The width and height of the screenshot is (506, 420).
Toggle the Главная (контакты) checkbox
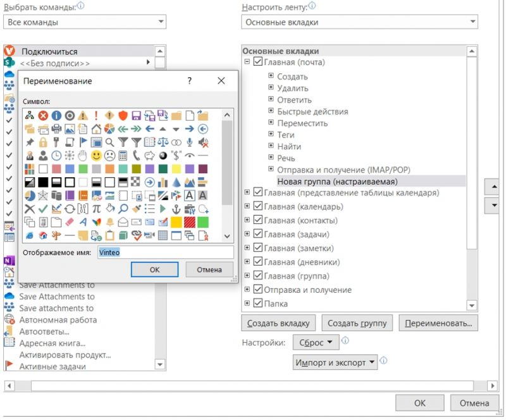[258, 220]
